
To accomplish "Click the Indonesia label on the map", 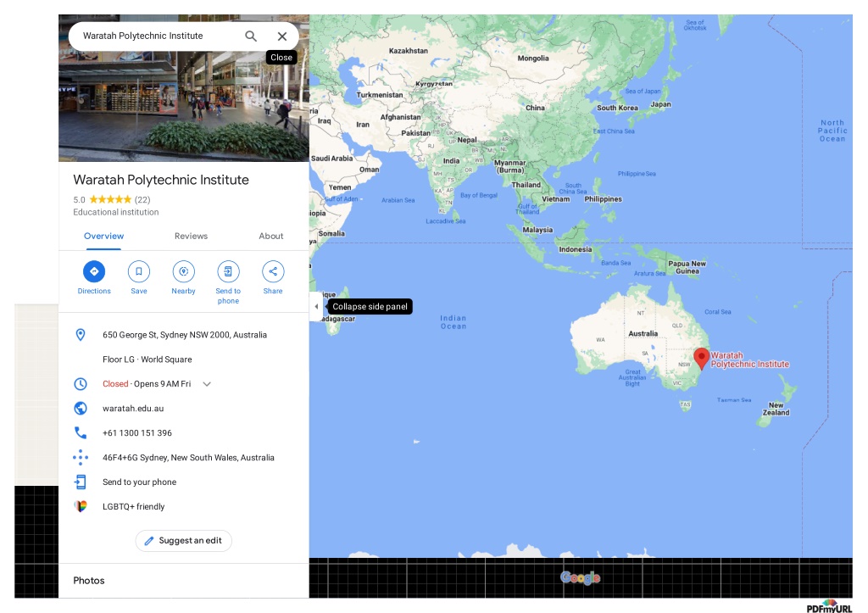I will click(576, 249).
